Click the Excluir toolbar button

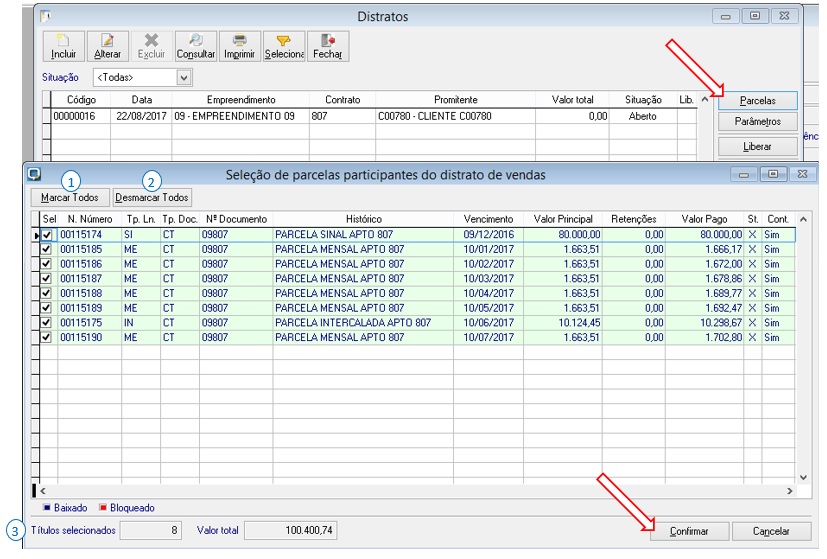(x=151, y=46)
